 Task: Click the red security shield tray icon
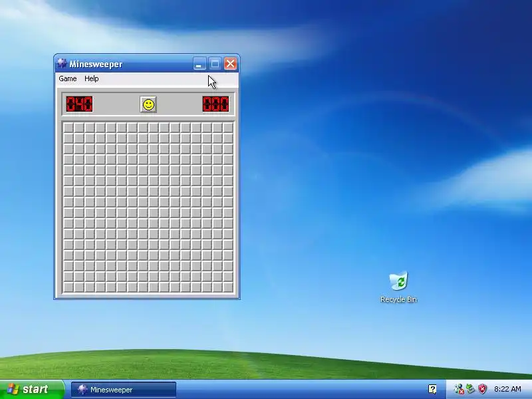483,389
